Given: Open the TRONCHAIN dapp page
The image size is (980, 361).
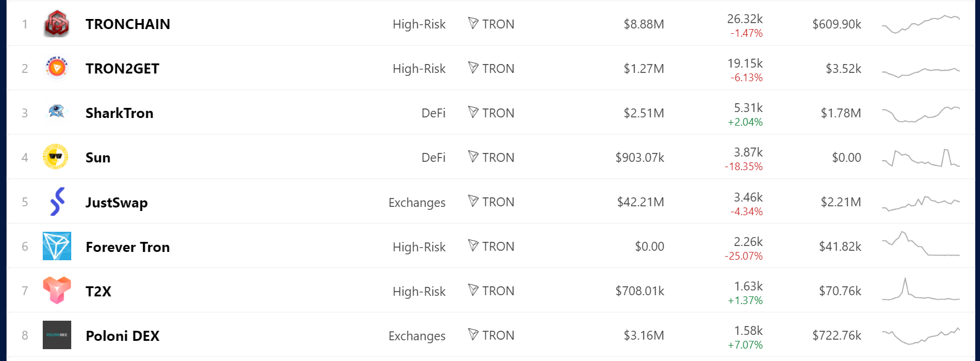Looking at the screenshot, I should pos(128,24).
